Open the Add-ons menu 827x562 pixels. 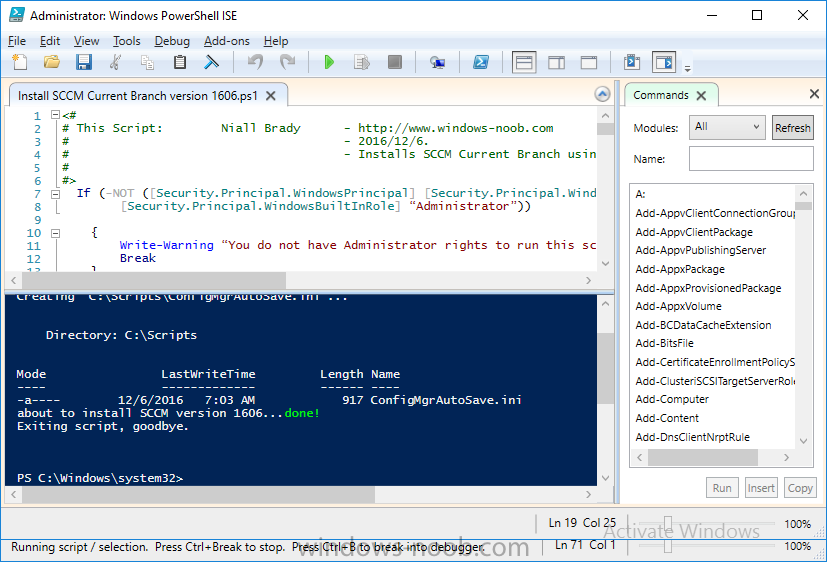(227, 41)
